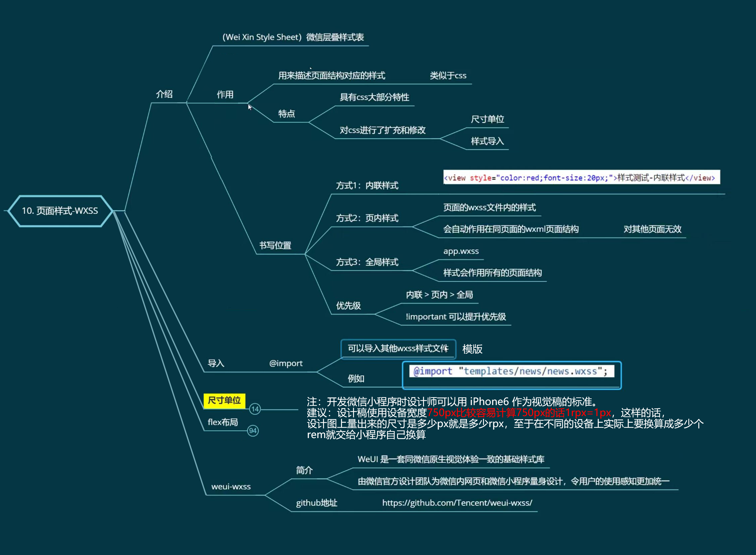Open the https://github.com/Tencent/weui-wxss/ link

click(x=457, y=503)
